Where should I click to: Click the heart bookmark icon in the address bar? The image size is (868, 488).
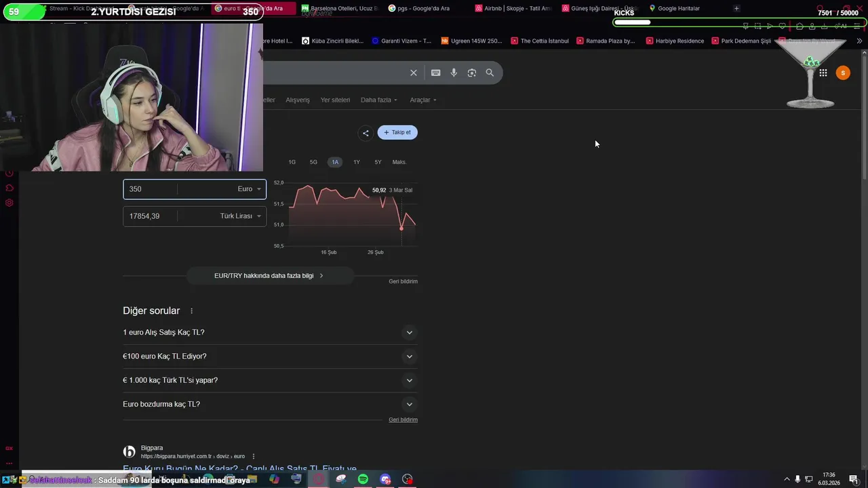[782, 26]
